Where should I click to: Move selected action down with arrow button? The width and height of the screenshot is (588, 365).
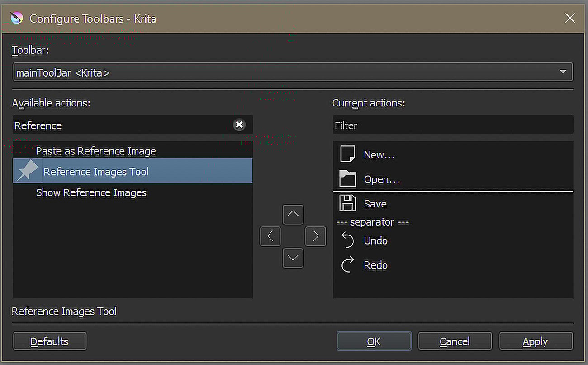tap(293, 258)
